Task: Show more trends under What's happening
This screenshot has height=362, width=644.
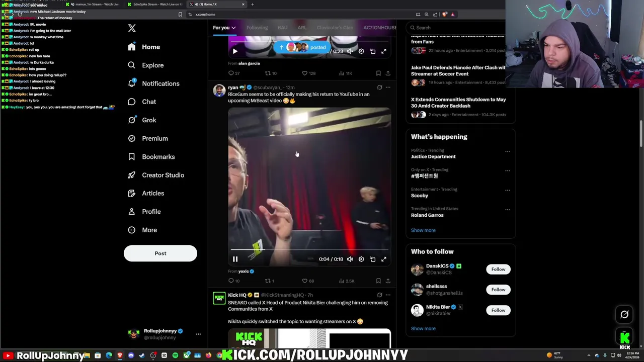Action: click(x=423, y=230)
